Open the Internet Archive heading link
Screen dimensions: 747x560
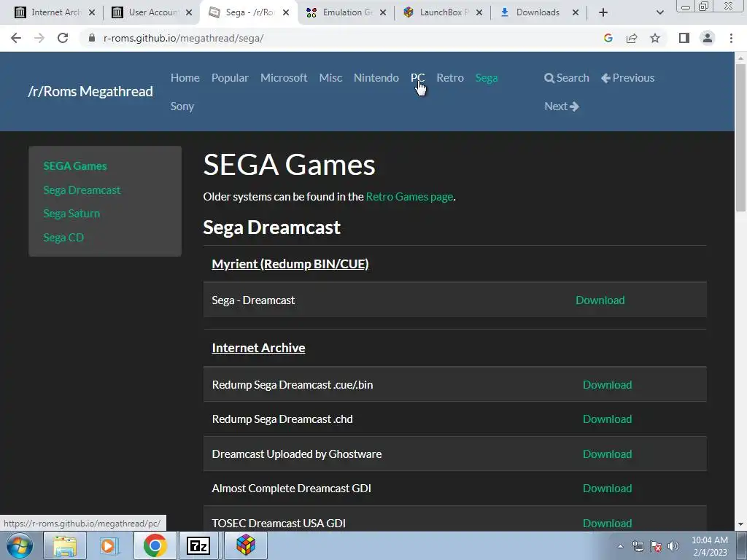[x=258, y=348]
